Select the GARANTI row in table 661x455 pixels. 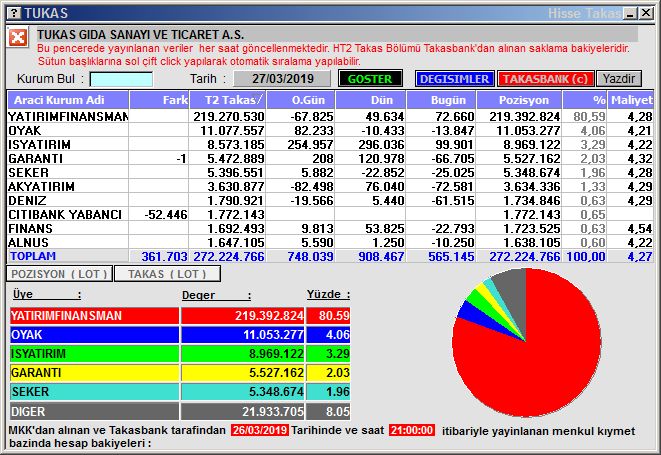[330, 159]
